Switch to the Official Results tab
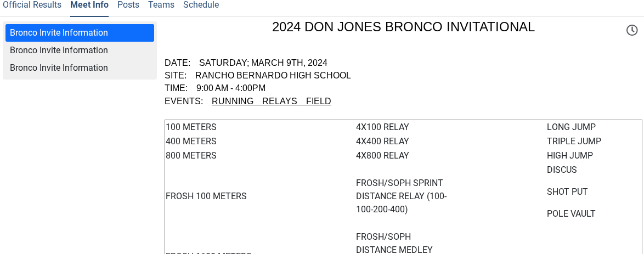This screenshot has height=254, width=644. point(32,5)
